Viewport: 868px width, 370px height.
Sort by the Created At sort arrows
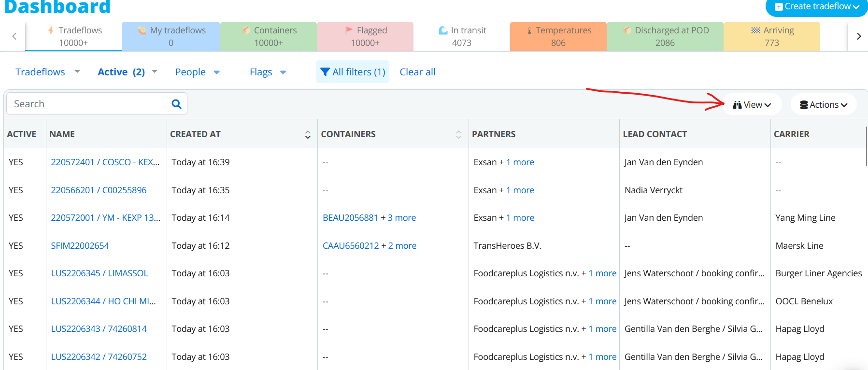(308, 134)
